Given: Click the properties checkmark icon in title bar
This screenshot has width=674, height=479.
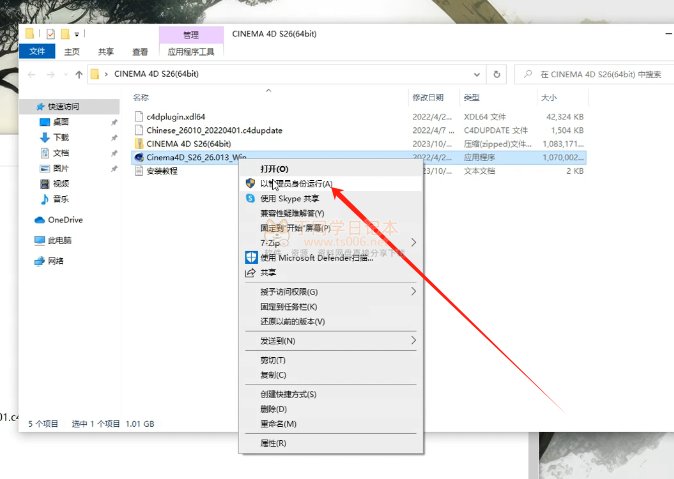Looking at the screenshot, I should click(51, 34).
